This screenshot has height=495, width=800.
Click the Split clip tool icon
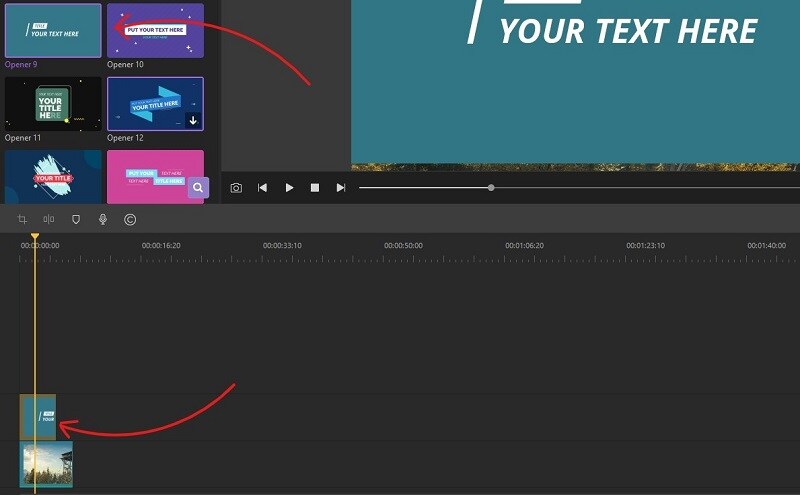(x=48, y=219)
